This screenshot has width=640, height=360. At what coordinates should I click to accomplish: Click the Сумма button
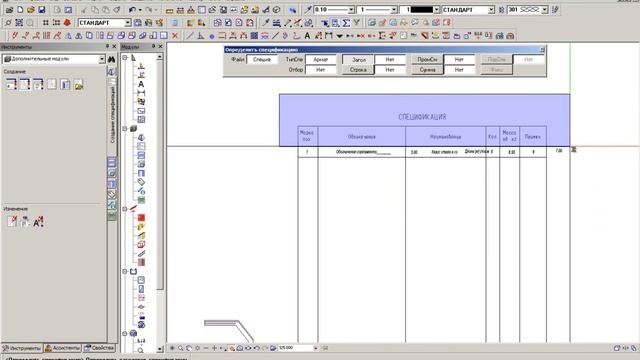coord(427,70)
